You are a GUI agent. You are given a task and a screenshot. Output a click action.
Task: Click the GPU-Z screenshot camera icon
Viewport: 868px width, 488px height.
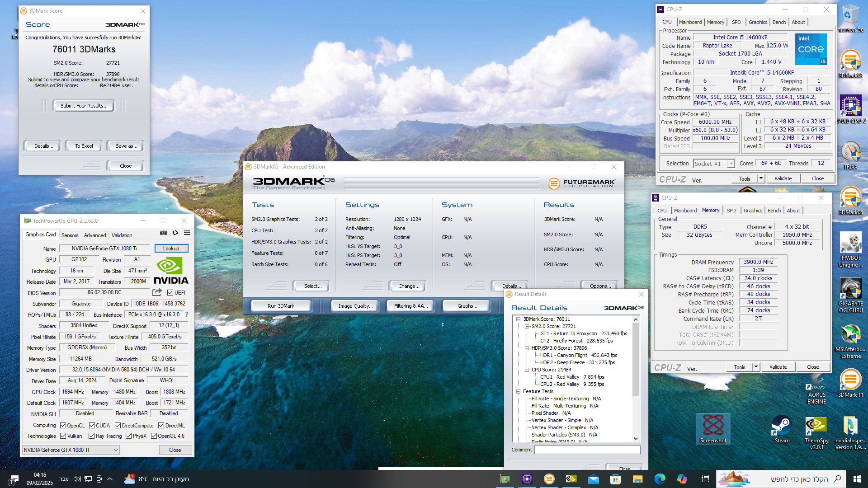pyautogui.click(x=164, y=233)
